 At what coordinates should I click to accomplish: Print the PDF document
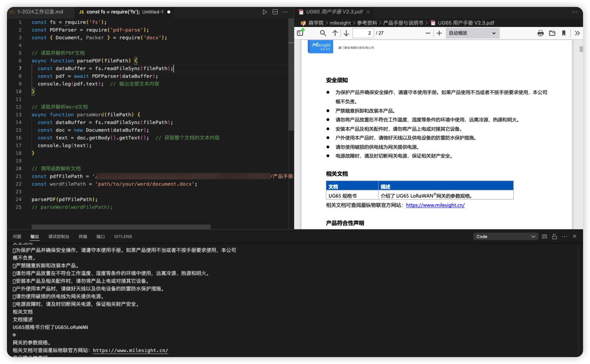pos(540,33)
